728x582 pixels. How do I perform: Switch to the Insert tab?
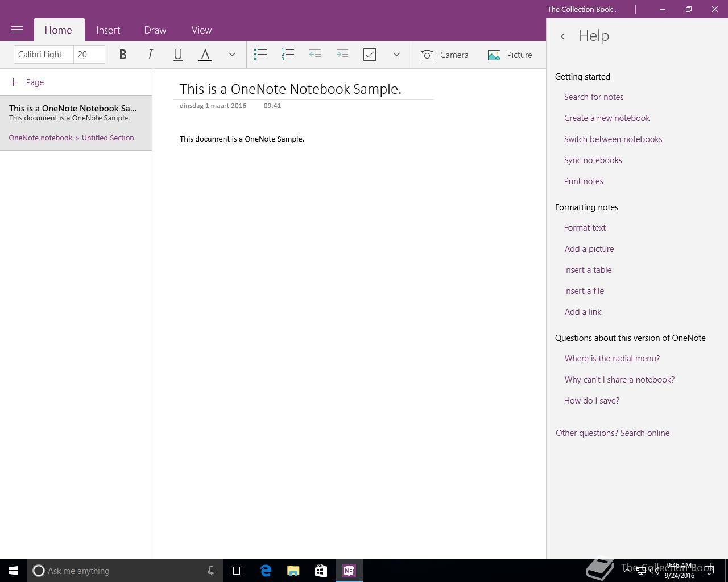pos(108,30)
